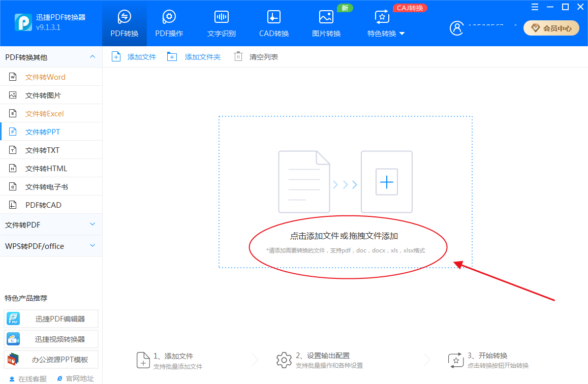Switch to the PDF操作 tab

click(169, 23)
